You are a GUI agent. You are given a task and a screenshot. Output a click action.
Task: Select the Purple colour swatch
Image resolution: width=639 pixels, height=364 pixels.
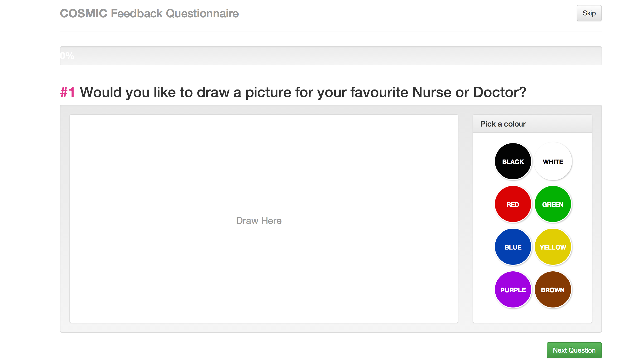(513, 290)
